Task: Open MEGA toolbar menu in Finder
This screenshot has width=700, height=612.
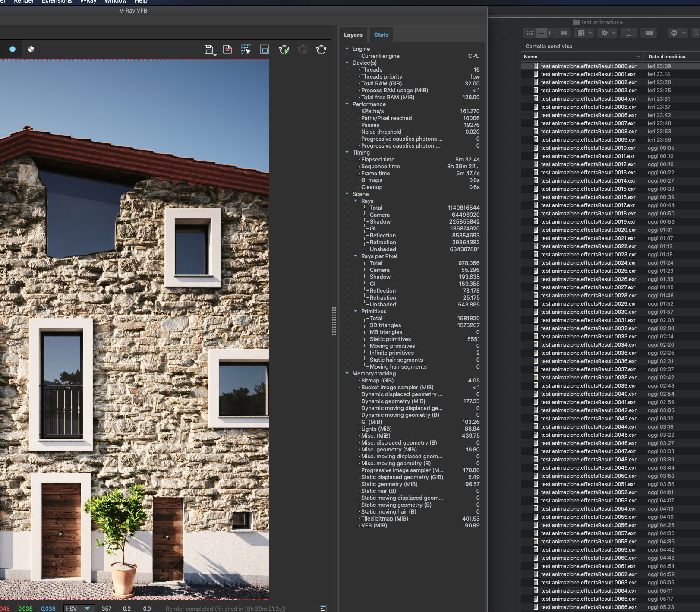Action: click(x=678, y=33)
